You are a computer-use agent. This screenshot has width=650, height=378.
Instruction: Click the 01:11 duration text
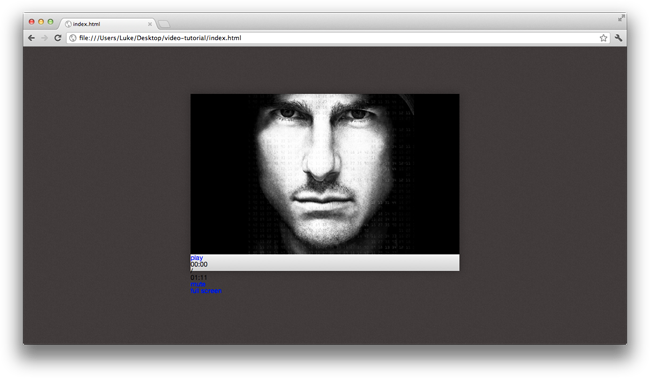(199, 277)
